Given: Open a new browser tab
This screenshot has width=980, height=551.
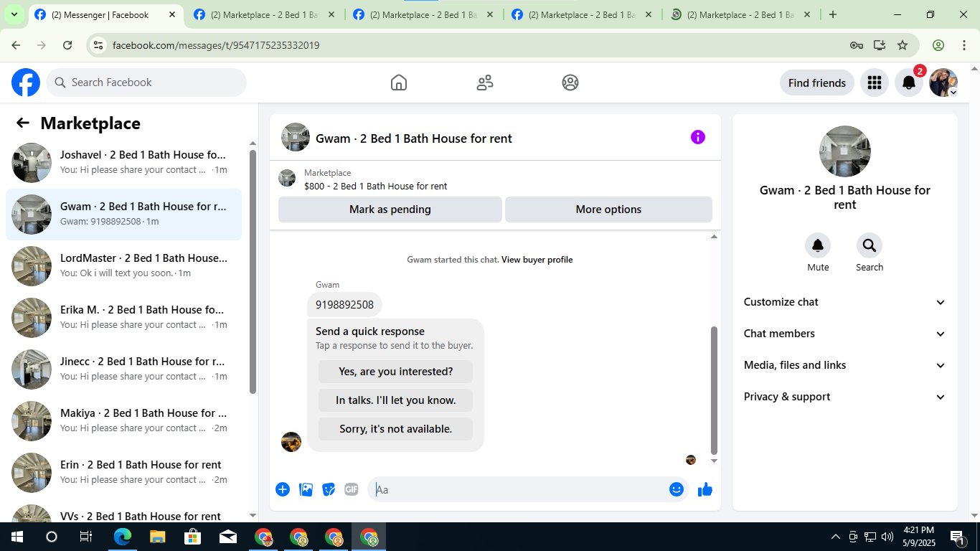Looking at the screenshot, I should coord(833,14).
